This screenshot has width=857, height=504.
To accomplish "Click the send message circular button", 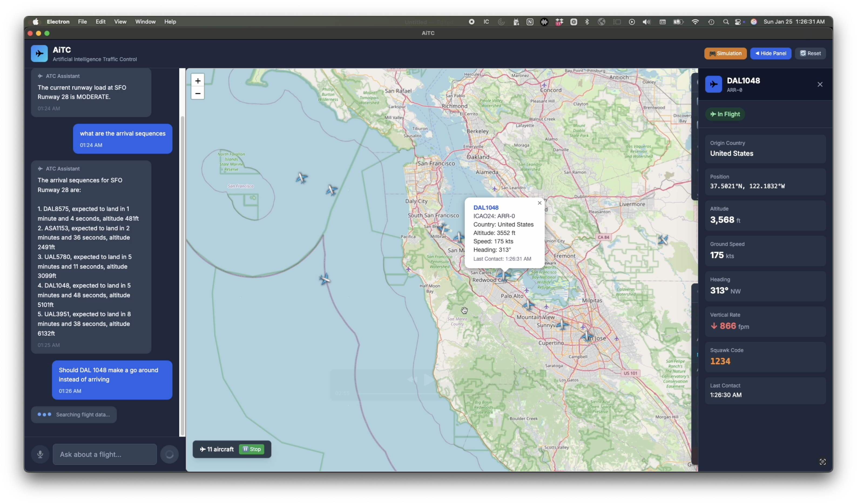I will tap(169, 454).
